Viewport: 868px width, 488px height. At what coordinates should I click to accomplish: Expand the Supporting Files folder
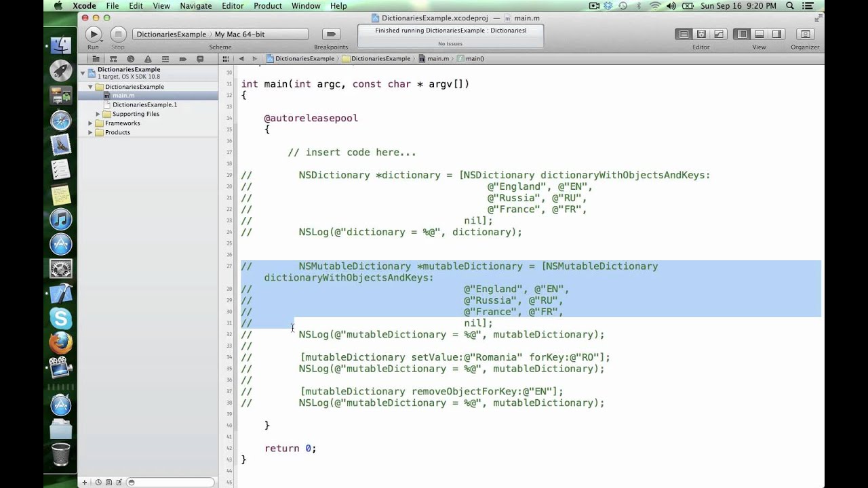(x=98, y=114)
